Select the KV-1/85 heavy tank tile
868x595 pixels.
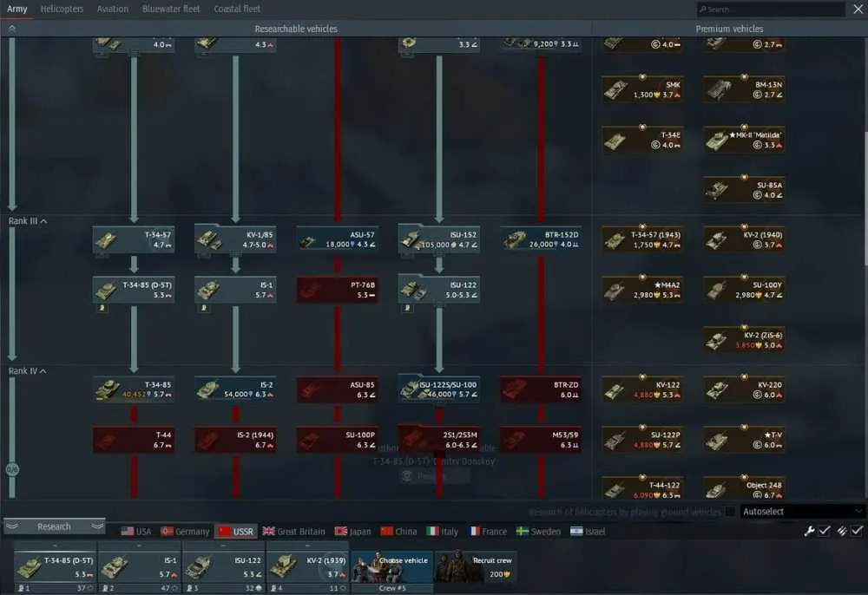236,239
